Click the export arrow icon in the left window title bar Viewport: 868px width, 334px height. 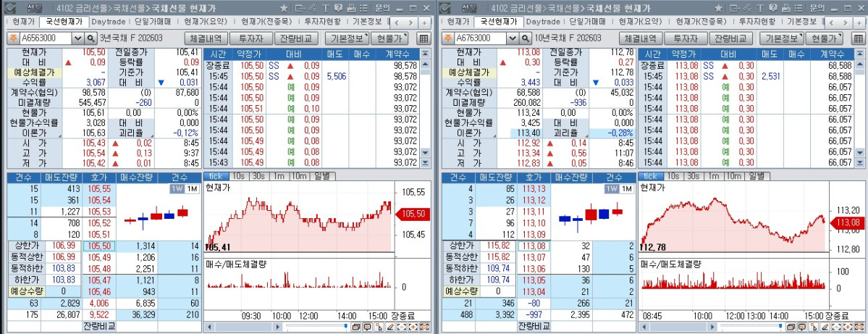tap(300, 8)
